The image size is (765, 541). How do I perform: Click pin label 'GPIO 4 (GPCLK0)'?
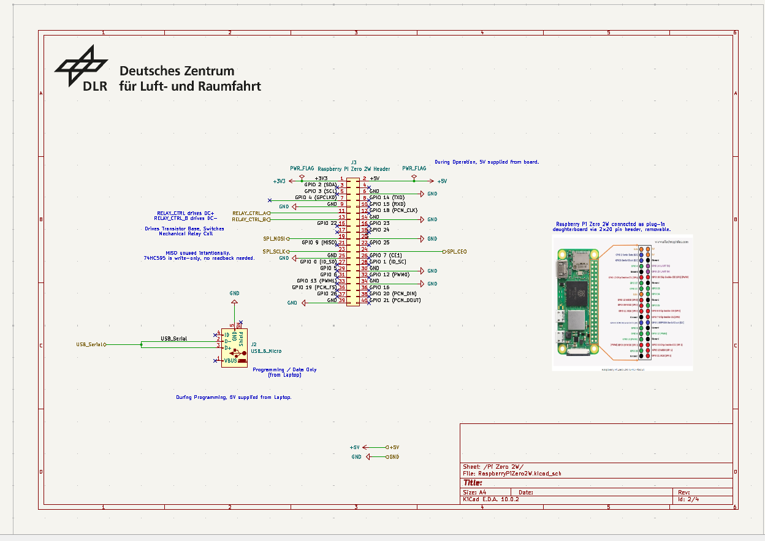pyautogui.click(x=316, y=198)
